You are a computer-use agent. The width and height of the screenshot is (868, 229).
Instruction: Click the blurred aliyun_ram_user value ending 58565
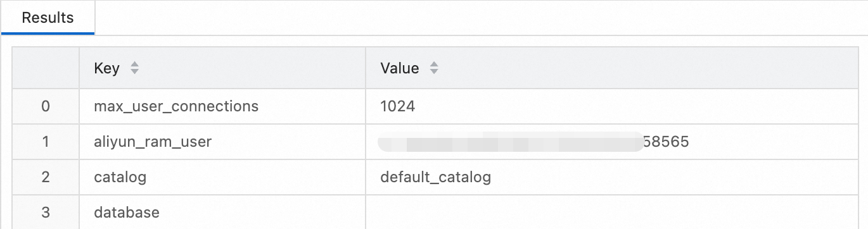click(533, 142)
